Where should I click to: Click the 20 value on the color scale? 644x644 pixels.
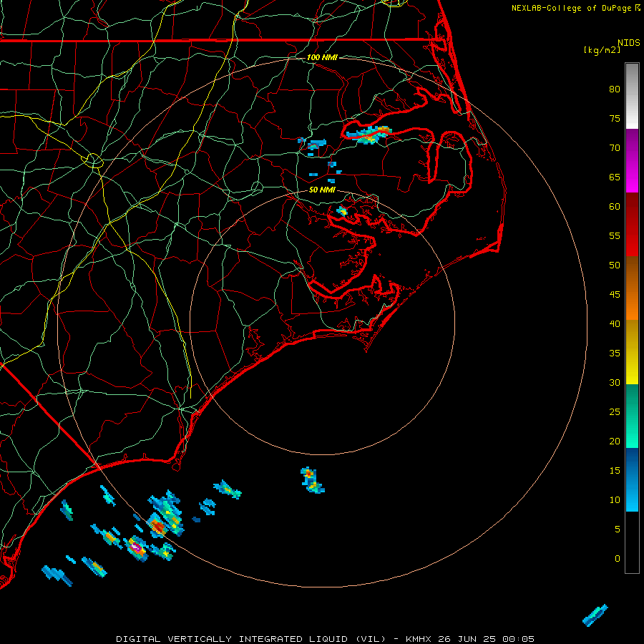(615, 441)
